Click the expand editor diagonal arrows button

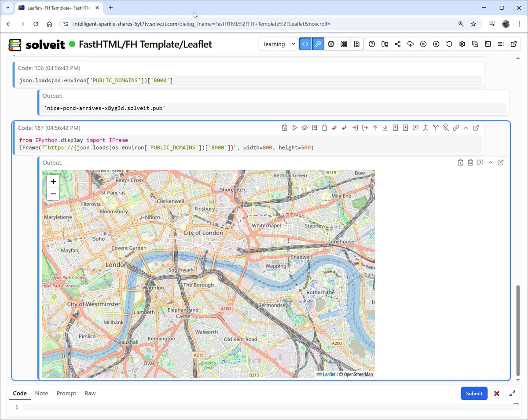pos(513,393)
